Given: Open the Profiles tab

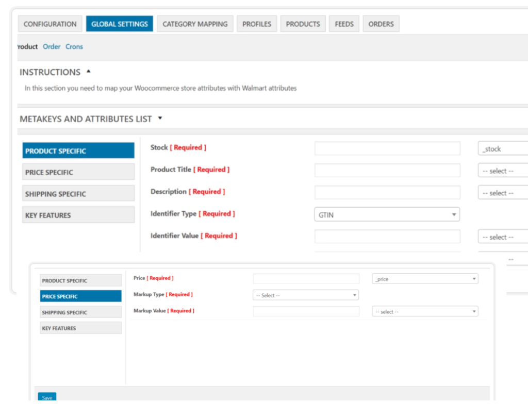Looking at the screenshot, I should (257, 24).
